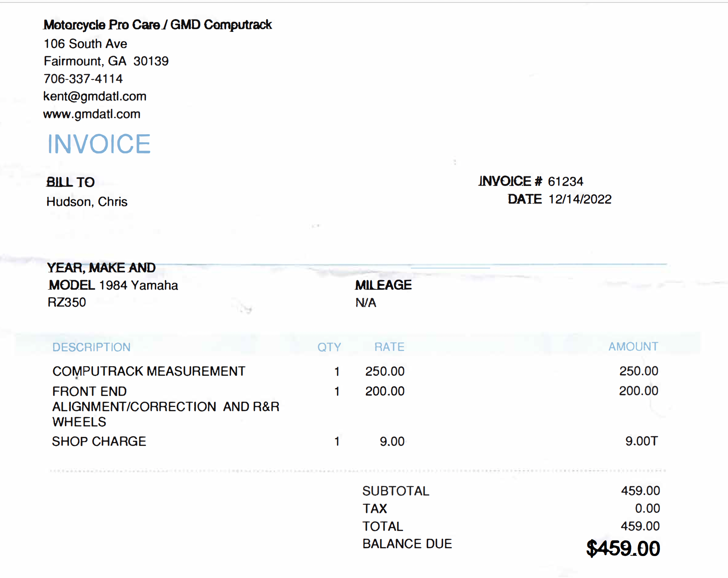728x578 pixels.
Task: Select the DESCRIPTION column header
Action: (91, 347)
